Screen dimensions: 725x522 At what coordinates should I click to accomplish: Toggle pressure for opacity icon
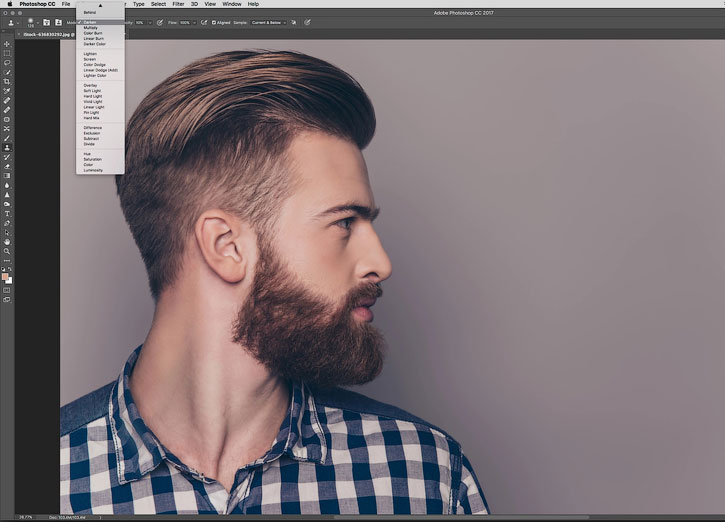[160, 22]
